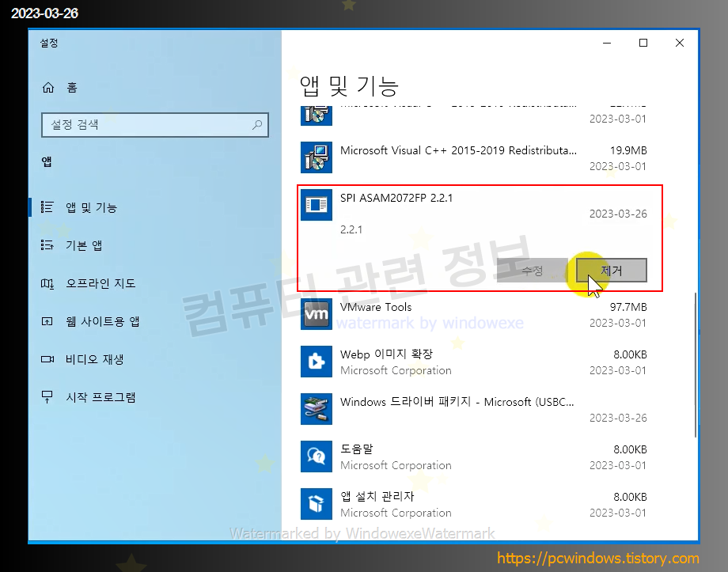The image size is (728, 572).
Task: Click the 2023-03-26 date of SPI ASAM2072FP
Action: click(618, 214)
